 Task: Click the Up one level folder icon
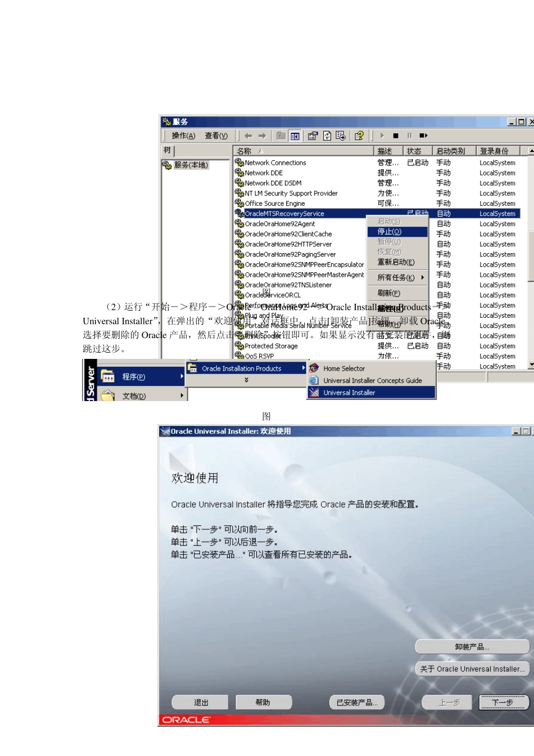281,136
